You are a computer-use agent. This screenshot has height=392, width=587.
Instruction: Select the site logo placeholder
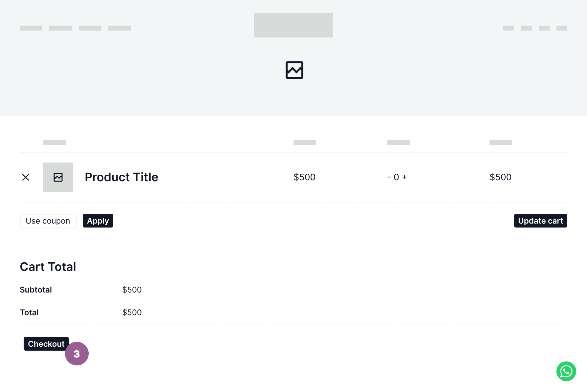293,25
